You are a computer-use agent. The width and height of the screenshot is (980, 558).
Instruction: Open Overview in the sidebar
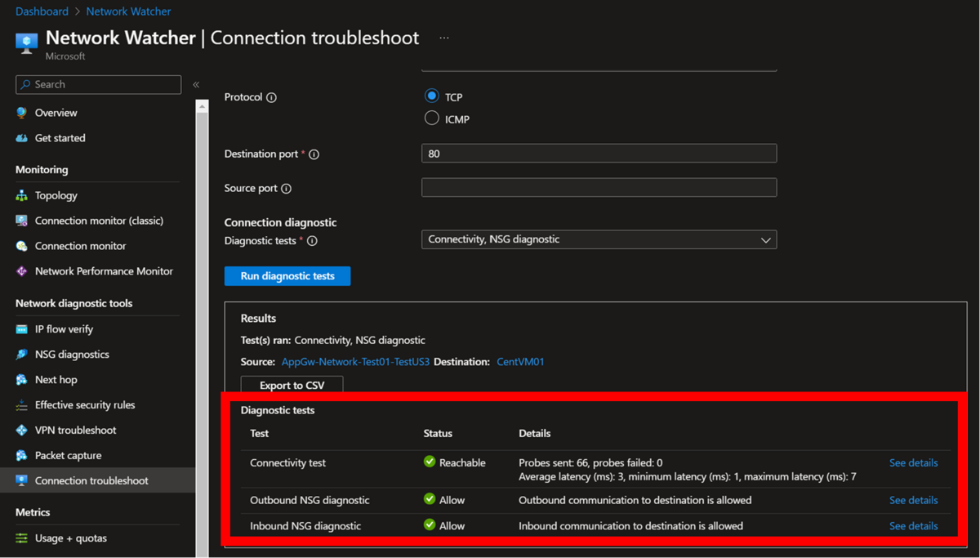click(x=56, y=113)
